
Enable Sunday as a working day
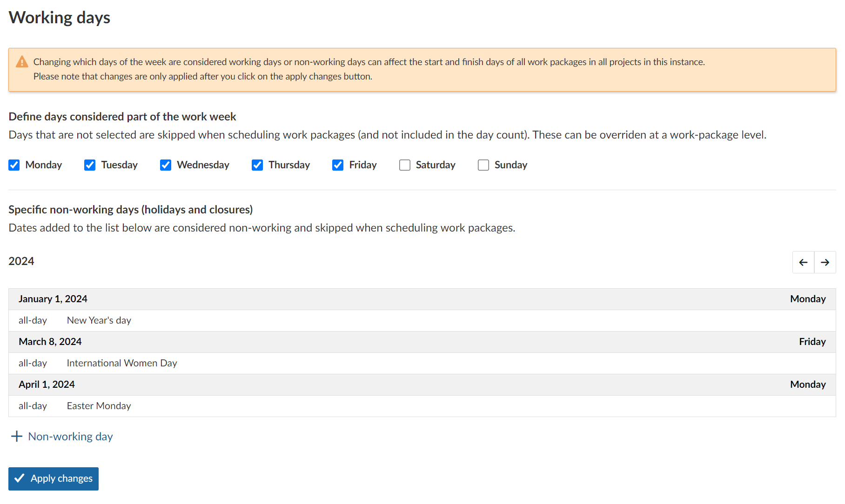point(483,165)
